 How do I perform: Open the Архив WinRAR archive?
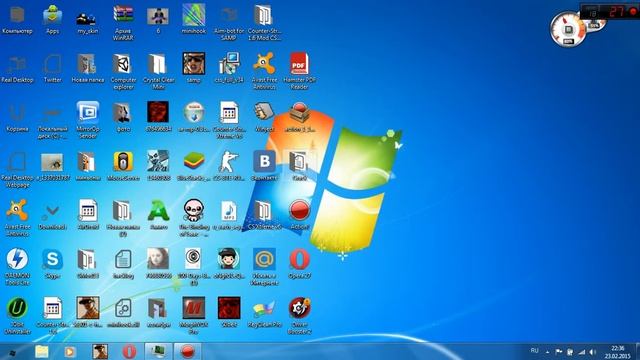[123, 23]
